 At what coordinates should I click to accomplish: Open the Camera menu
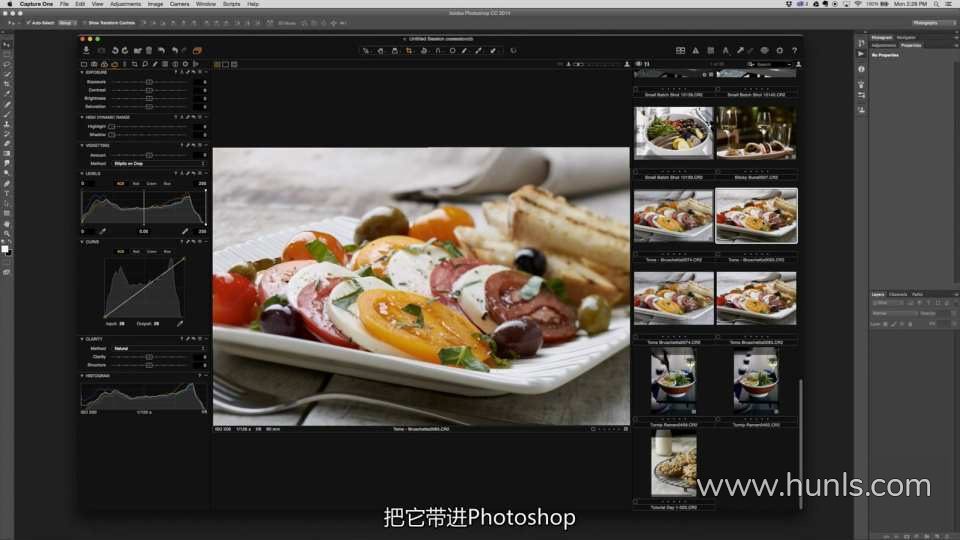pyautogui.click(x=179, y=4)
